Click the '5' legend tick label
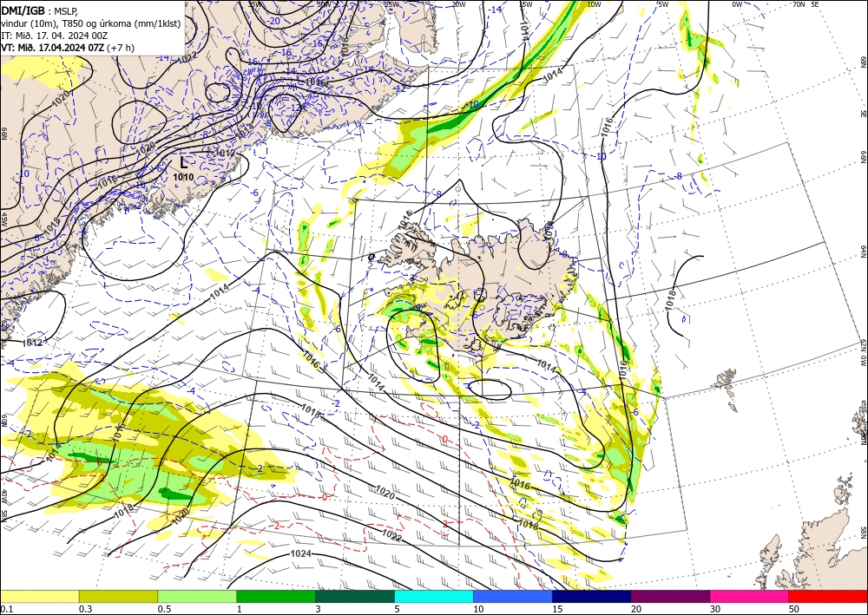The width and height of the screenshot is (868, 615). click(397, 609)
